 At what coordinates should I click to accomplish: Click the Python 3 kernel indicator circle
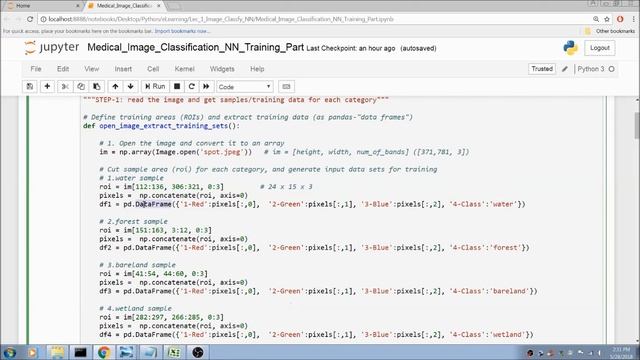(611, 69)
